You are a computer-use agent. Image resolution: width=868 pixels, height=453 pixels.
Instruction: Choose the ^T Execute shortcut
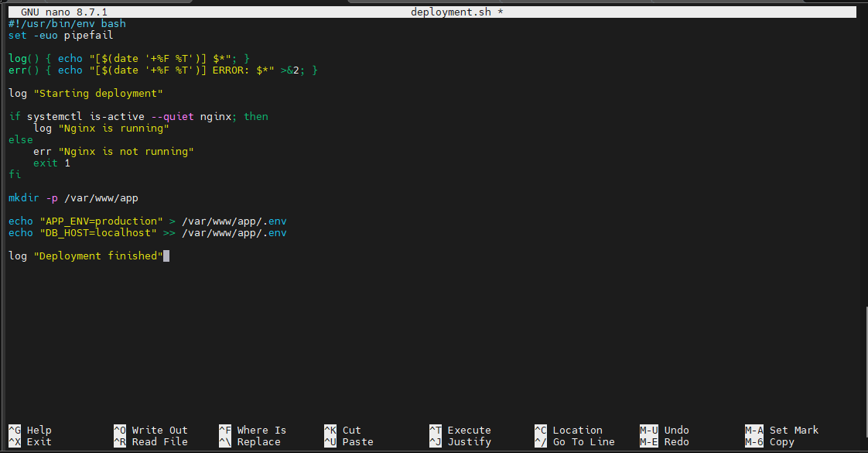point(460,431)
